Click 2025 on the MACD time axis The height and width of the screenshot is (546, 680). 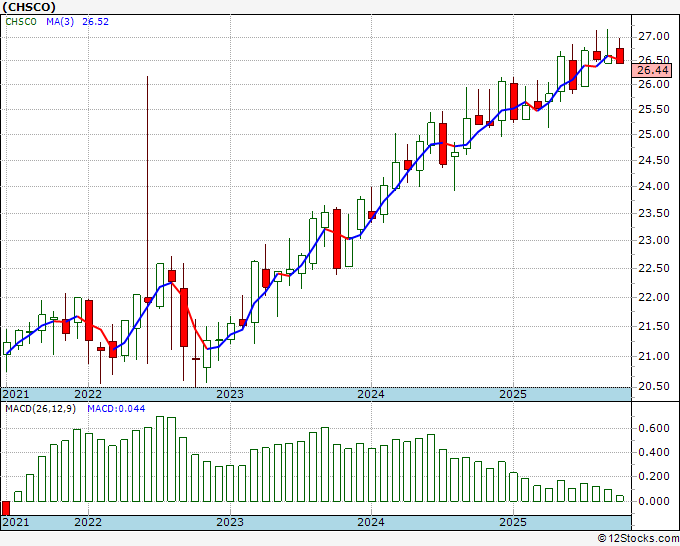pyautogui.click(x=513, y=522)
